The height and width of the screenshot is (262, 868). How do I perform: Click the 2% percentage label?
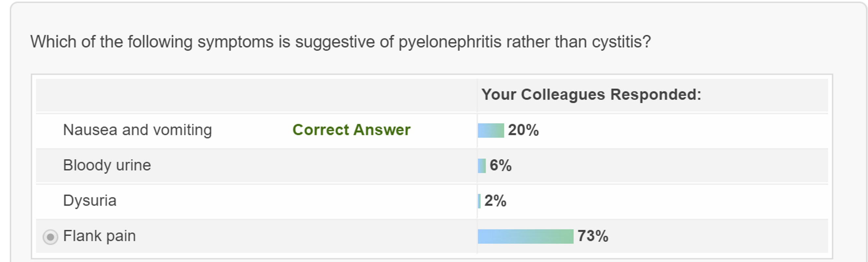click(x=495, y=201)
